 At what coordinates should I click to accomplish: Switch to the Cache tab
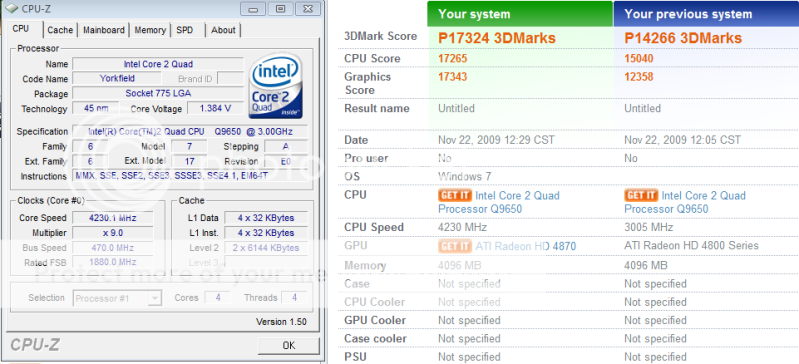point(60,30)
